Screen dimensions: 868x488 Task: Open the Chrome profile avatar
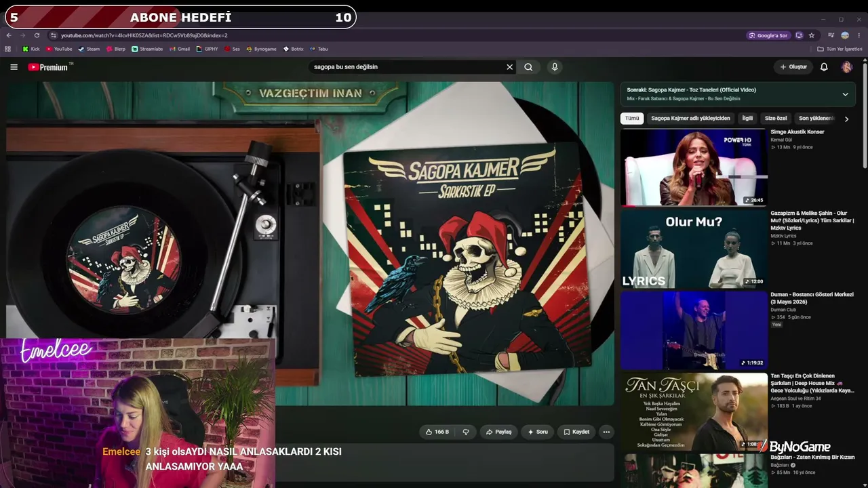(845, 35)
